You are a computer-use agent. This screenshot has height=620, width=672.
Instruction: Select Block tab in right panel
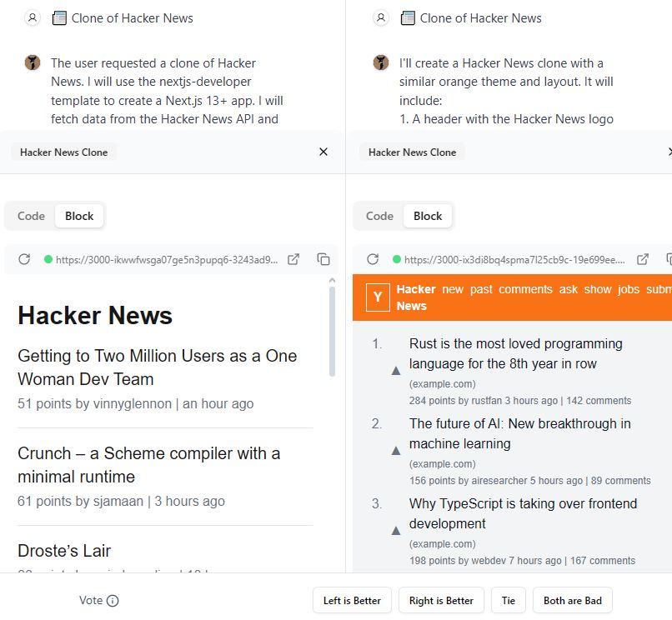click(428, 216)
